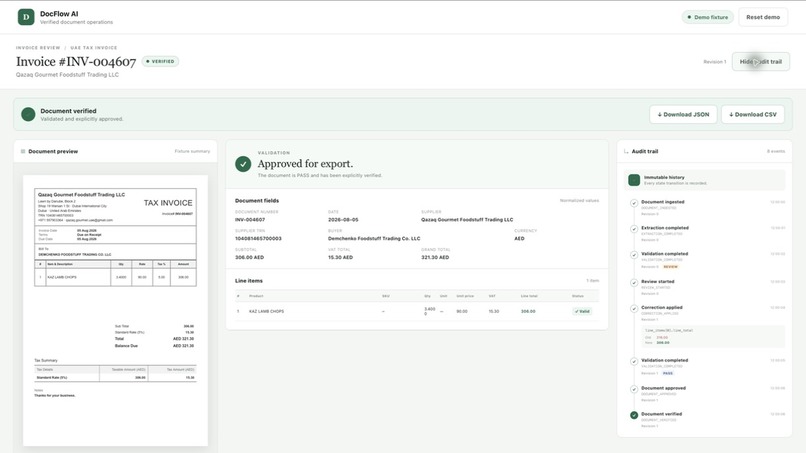Click the Correction applied event title
This screenshot has height=453, width=806.
pyautogui.click(x=662, y=307)
